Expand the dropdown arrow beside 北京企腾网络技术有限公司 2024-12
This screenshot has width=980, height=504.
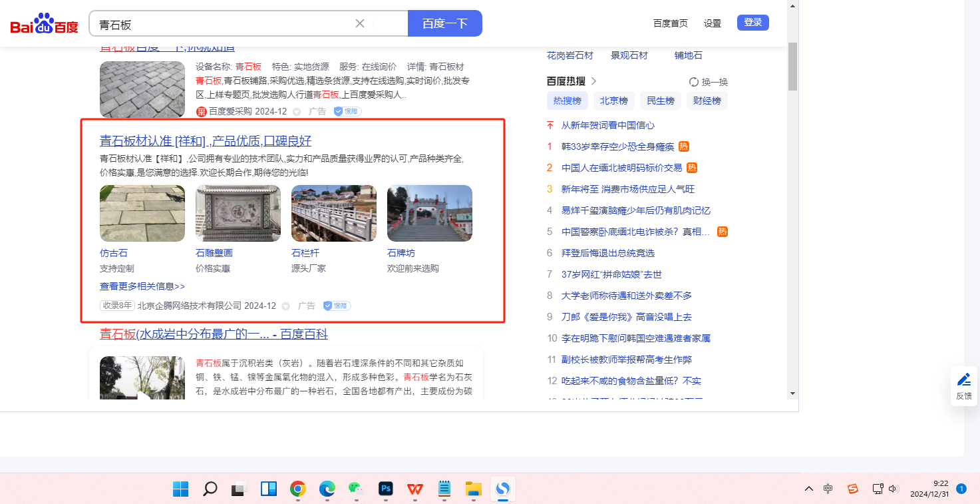pyautogui.click(x=286, y=306)
